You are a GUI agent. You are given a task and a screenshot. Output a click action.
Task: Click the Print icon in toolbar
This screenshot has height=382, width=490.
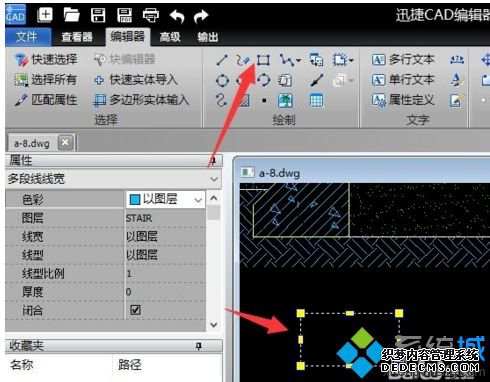(151, 15)
